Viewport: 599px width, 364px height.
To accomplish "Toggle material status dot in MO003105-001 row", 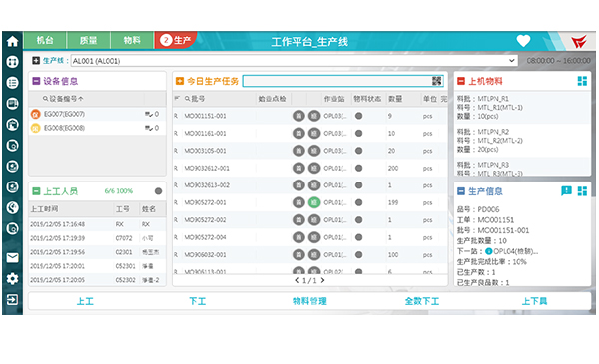I will tap(358, 151).
